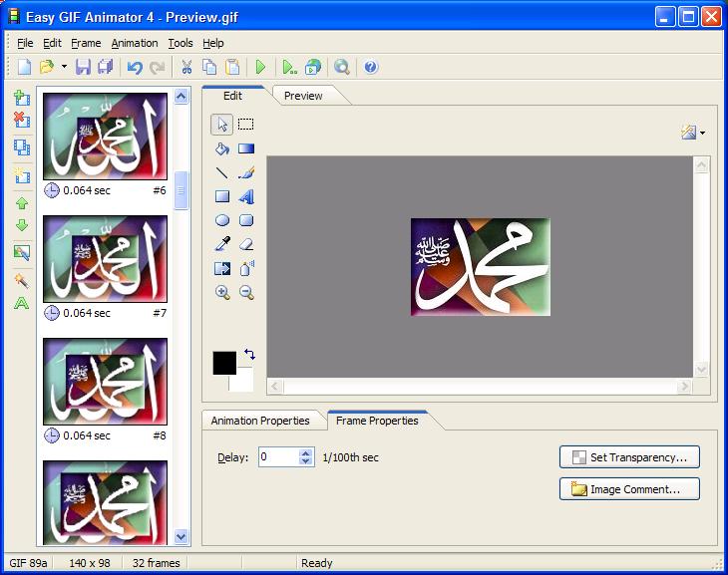Screen dimensions: 728x575
Task: Select the eraser tool
Action: [246, 244]
